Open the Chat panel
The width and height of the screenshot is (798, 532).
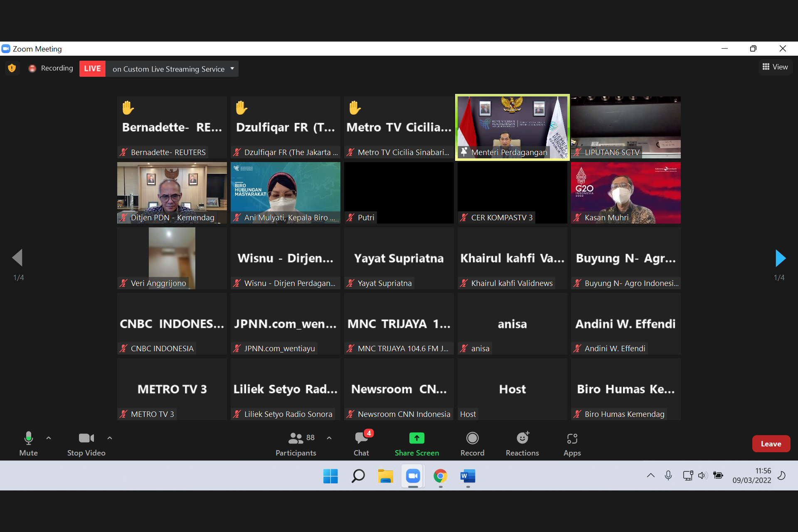(x=361, y=444)
